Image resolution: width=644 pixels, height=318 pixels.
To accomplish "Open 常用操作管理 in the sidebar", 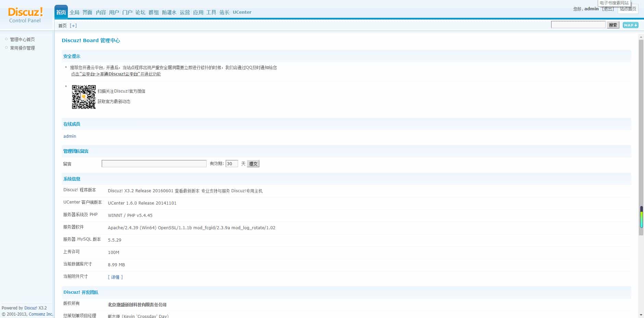I will (x=22, y=48).
